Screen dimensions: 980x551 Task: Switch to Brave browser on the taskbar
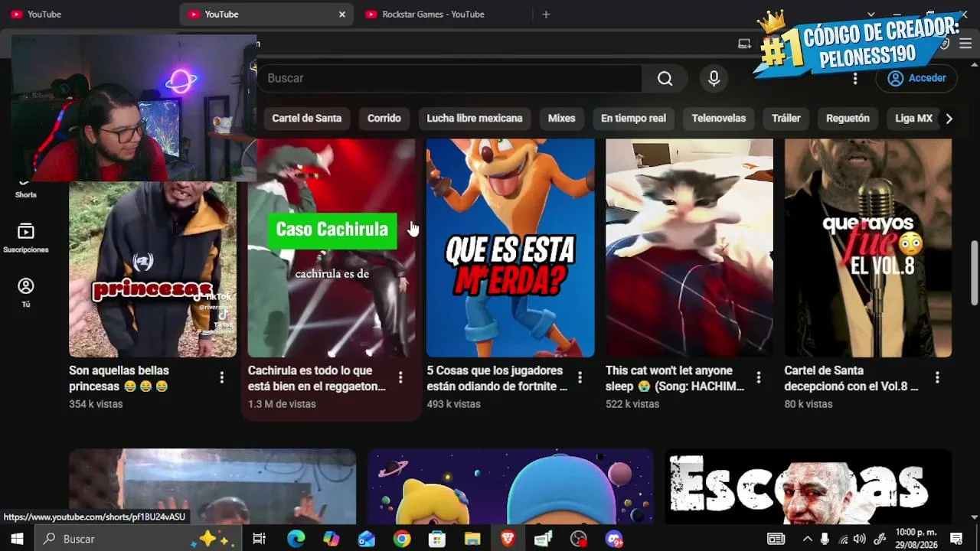click(x=508, y=539)
